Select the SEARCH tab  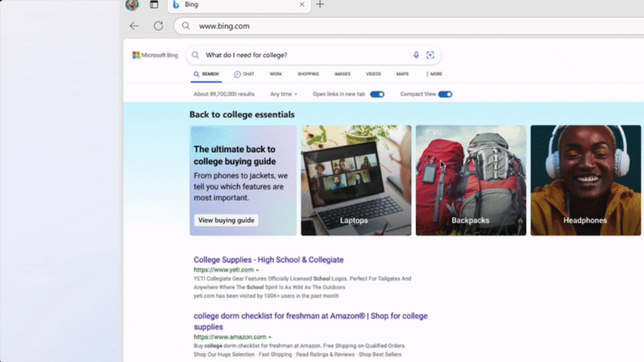pos(206,74)
